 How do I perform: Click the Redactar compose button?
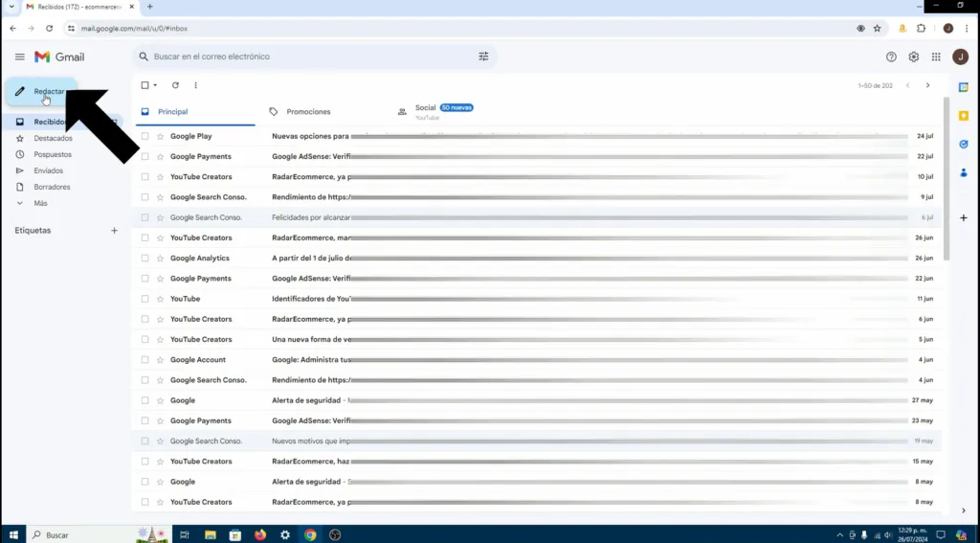tap(41, 91)
